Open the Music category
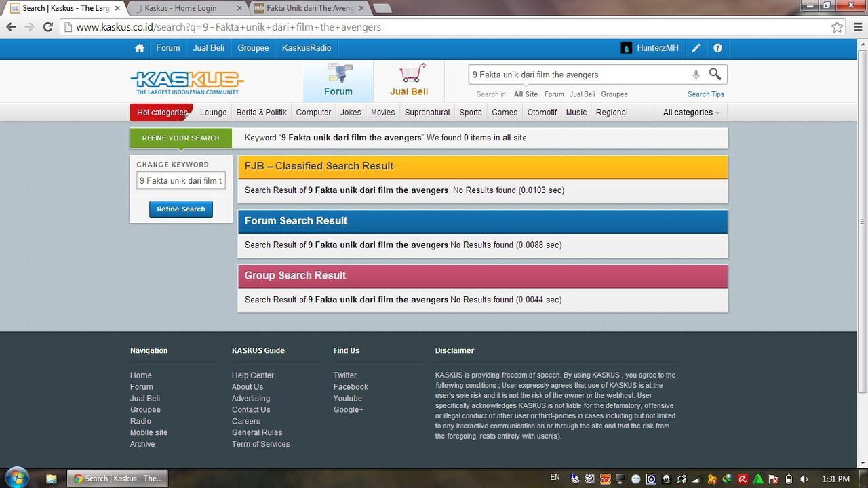Screen dimensions: 868x488 [576, 113]
